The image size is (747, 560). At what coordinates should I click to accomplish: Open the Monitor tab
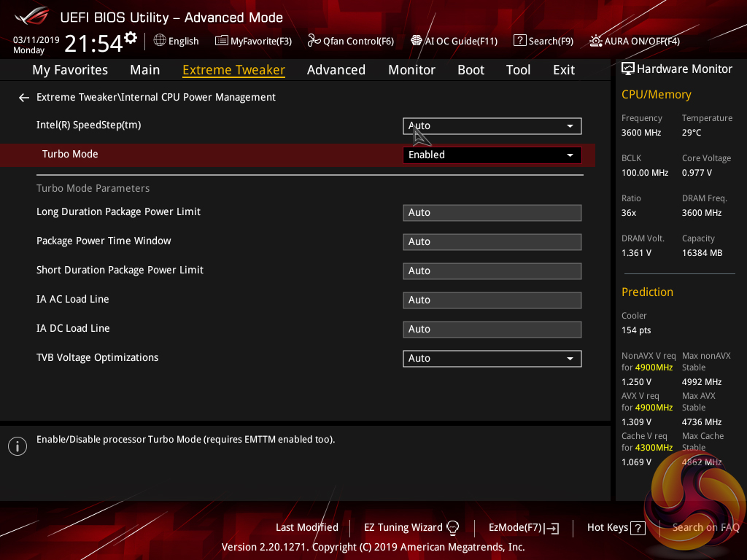[x=411, y=70]
